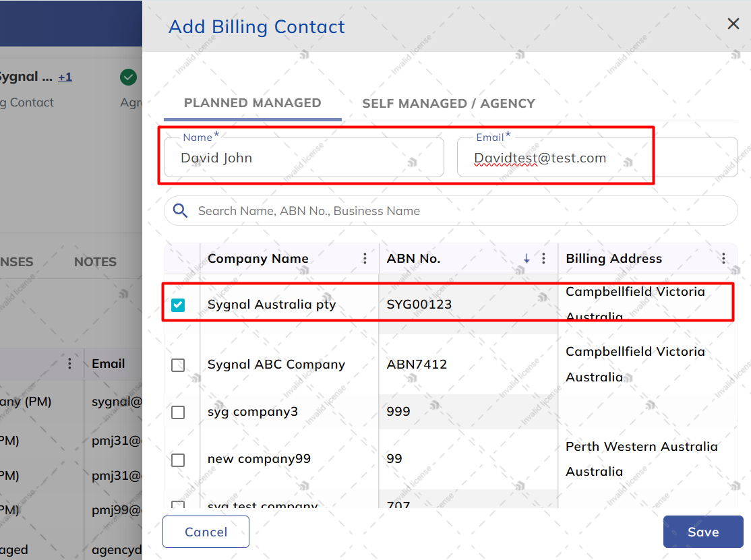Select the syg company3 checkbox
This screenshot has height=560, width=751.
(x=178, y=412)
